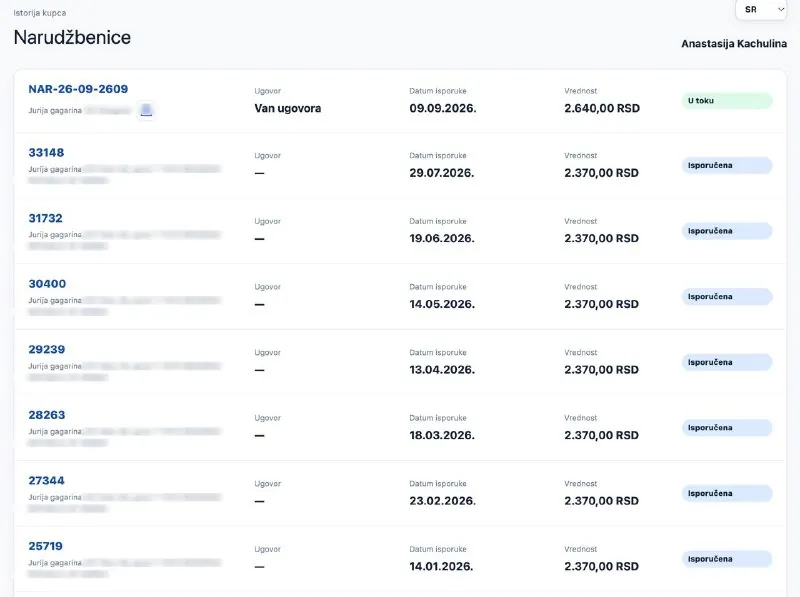Open order 27344

tap(46, 481)
